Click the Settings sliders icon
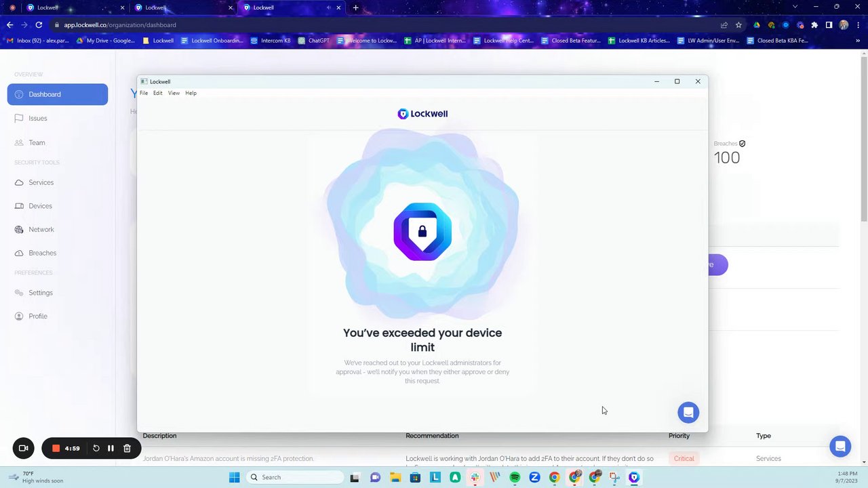 coord(19,293)
